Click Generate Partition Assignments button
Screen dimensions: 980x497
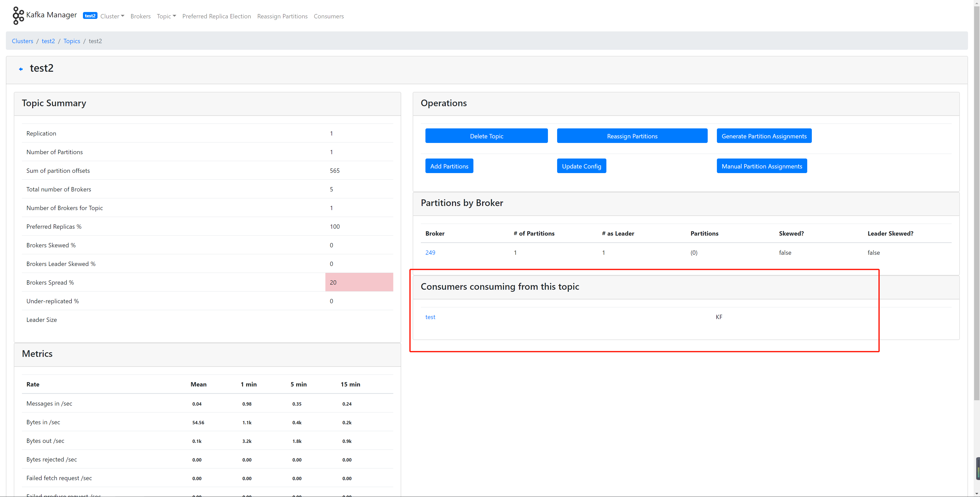(x=764, y=136)
